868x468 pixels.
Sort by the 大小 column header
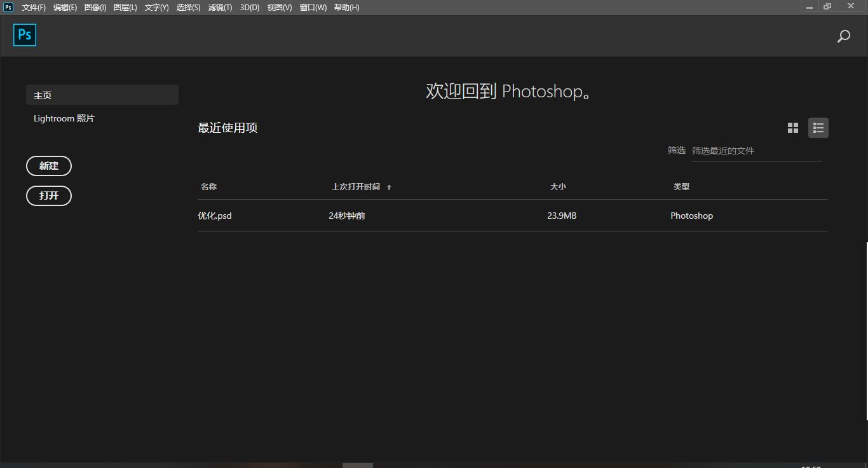[x=558, y=187]
